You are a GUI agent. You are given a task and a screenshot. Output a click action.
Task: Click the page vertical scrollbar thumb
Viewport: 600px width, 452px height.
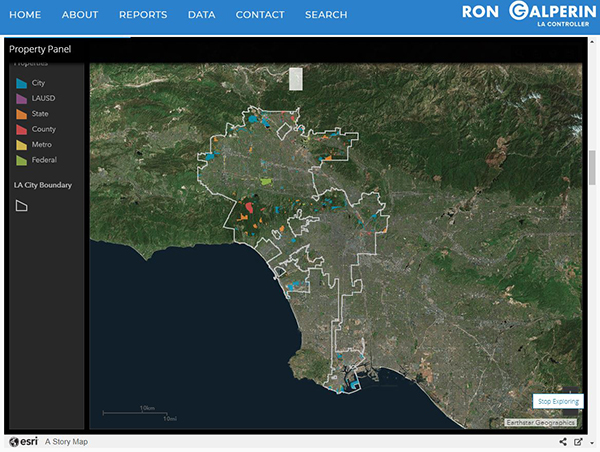[x=593, y=165]
